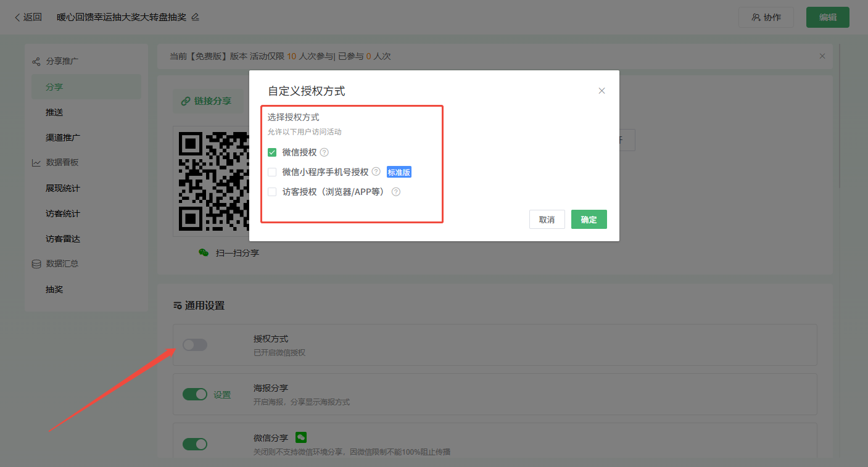Click the 确定 button
This screenshot has width=868, height=467.
[589, 220]
